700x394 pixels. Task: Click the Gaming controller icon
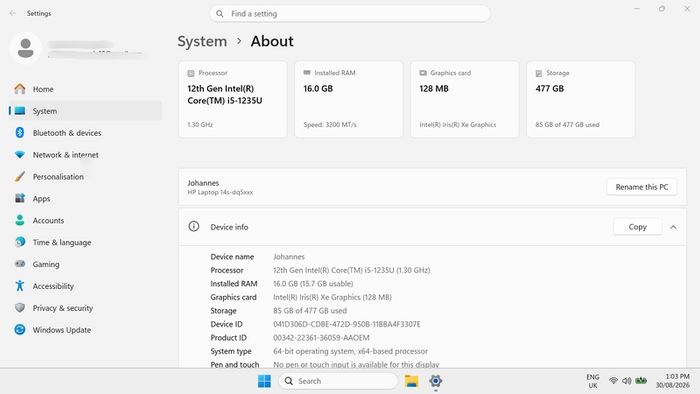point(20,264)
